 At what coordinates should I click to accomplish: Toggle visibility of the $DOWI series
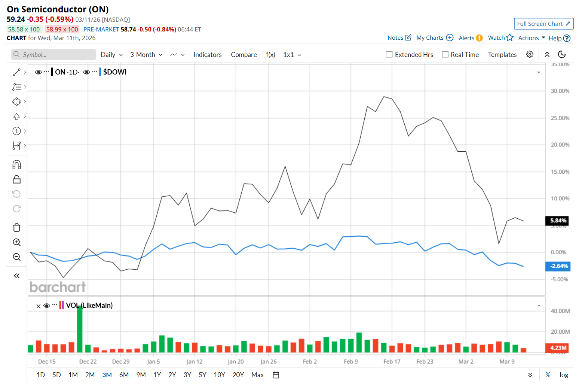86,72
